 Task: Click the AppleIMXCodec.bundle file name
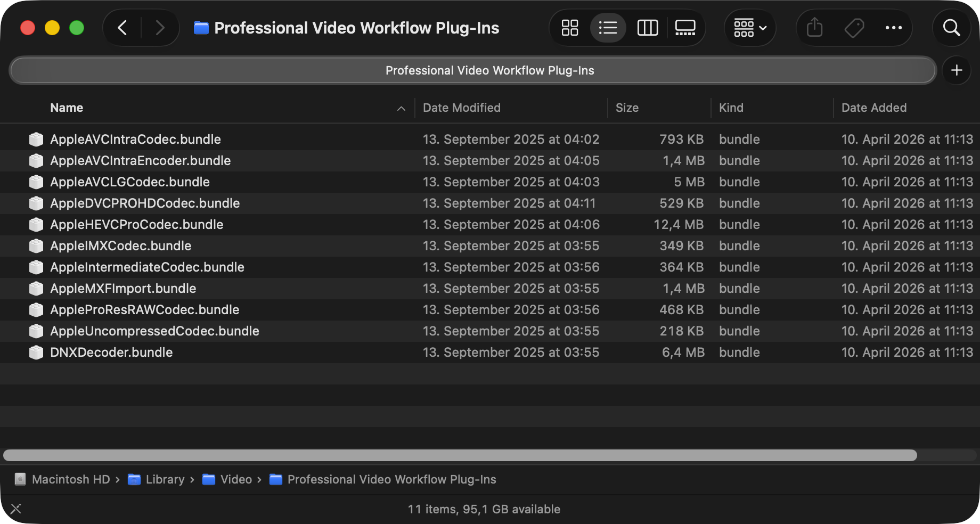tap(121, 246)
